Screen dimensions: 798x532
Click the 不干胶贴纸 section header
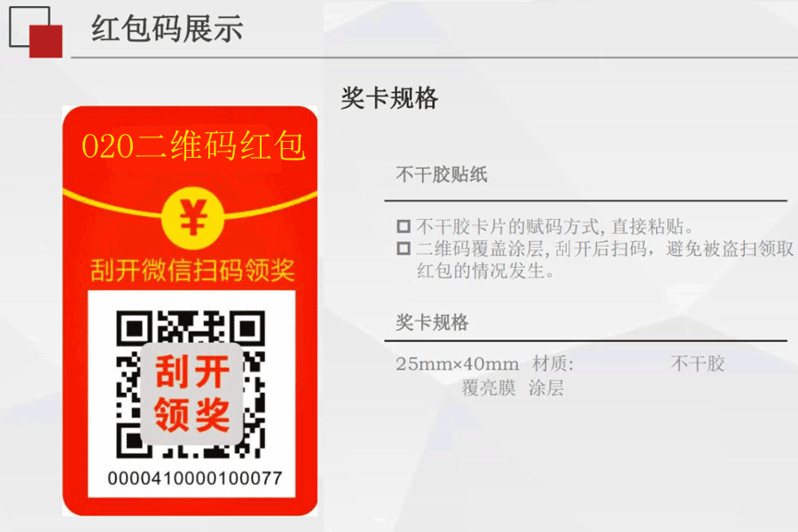(442, 175)
